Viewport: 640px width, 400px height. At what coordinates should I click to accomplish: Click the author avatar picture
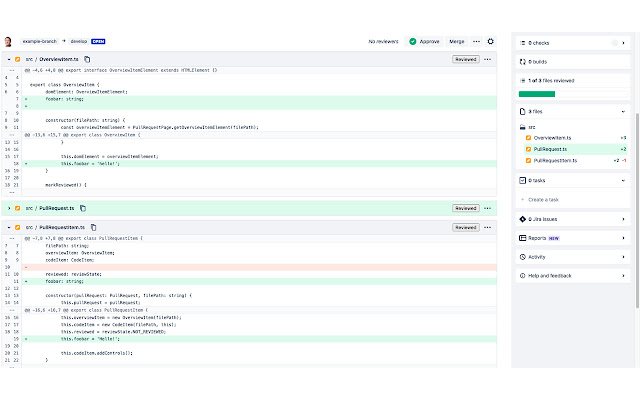click(8, 42)
